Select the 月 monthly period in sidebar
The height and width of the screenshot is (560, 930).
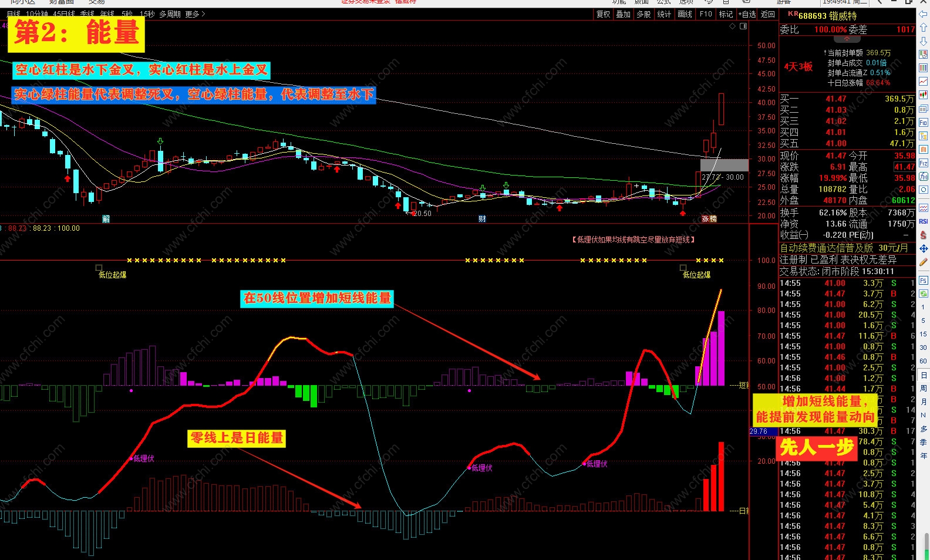[923, 402]
